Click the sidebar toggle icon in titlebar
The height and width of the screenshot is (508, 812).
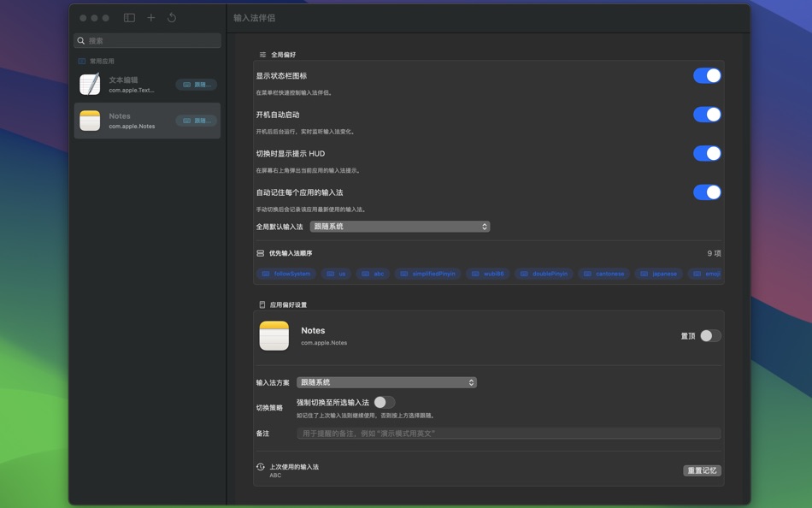(129, 17)
